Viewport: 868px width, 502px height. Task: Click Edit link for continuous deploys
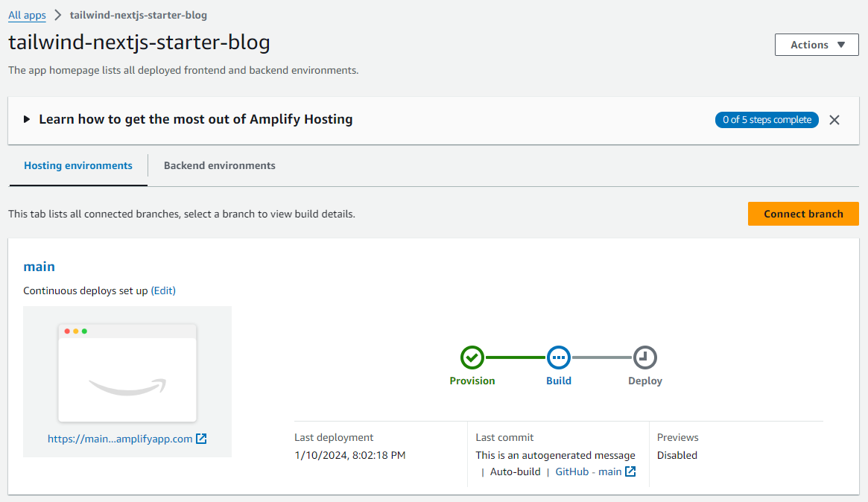tap(163, 290)
